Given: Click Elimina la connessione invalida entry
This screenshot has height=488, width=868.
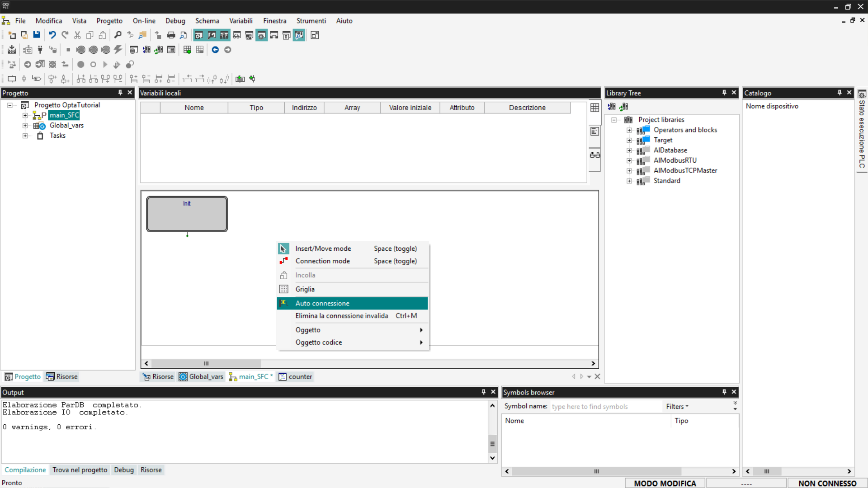Looking at the screenshot, I should point(342,316).
